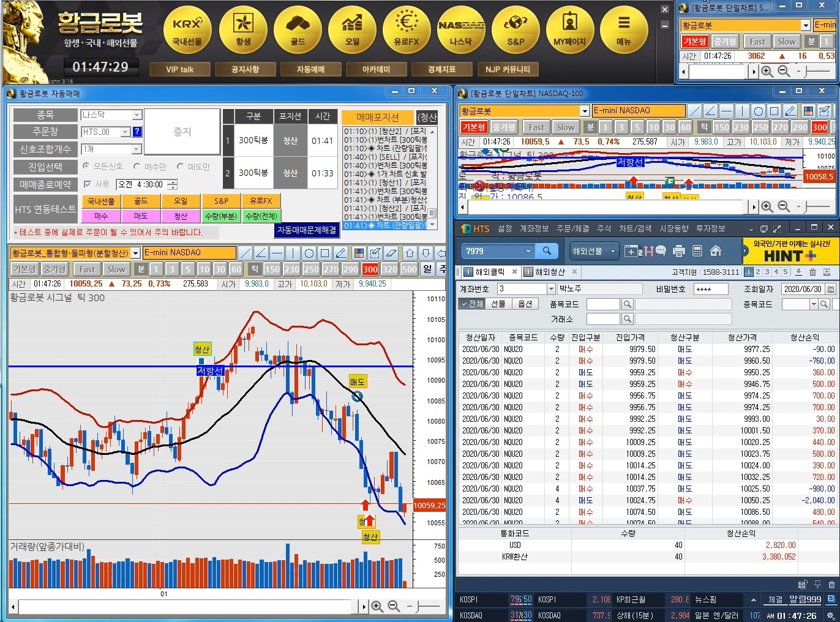Open HTS calculator icon
The image size is (840, 622).
tap(697, 251)
